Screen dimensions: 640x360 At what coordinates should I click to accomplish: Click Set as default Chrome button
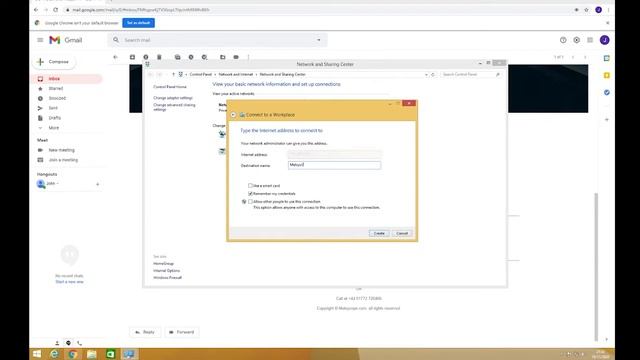click(x=138, y=23)
